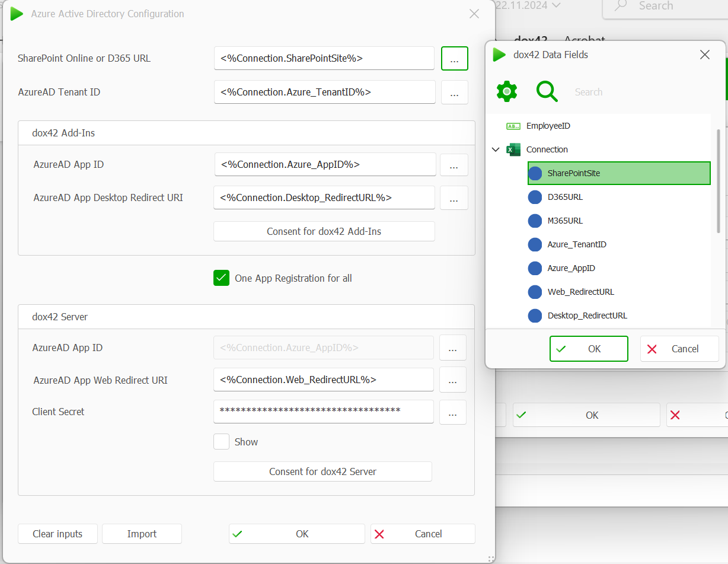
Task: Check the Show client secret box
Action: pos(221,442)
